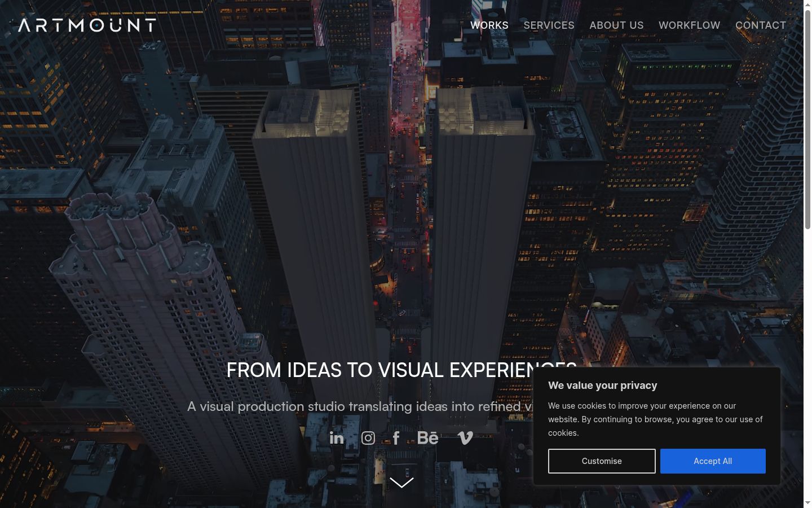Click the 'We value your privacy' heading
The width and height of the screenshot is (812, 508).
[x=603, y=386]
